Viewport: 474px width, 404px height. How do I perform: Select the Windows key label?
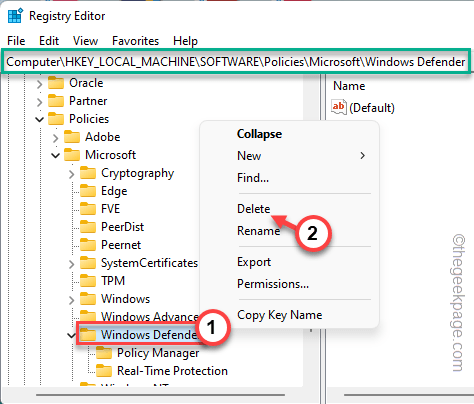(x=125, y=299)
